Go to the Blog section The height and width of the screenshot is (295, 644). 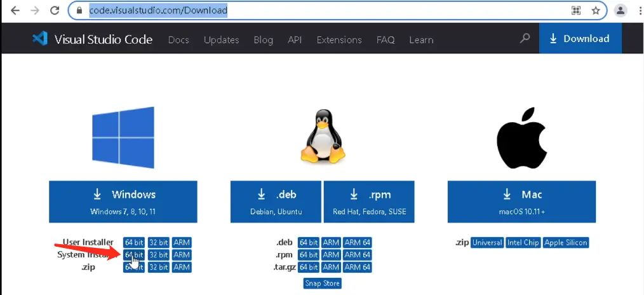[x=264, y=40]
